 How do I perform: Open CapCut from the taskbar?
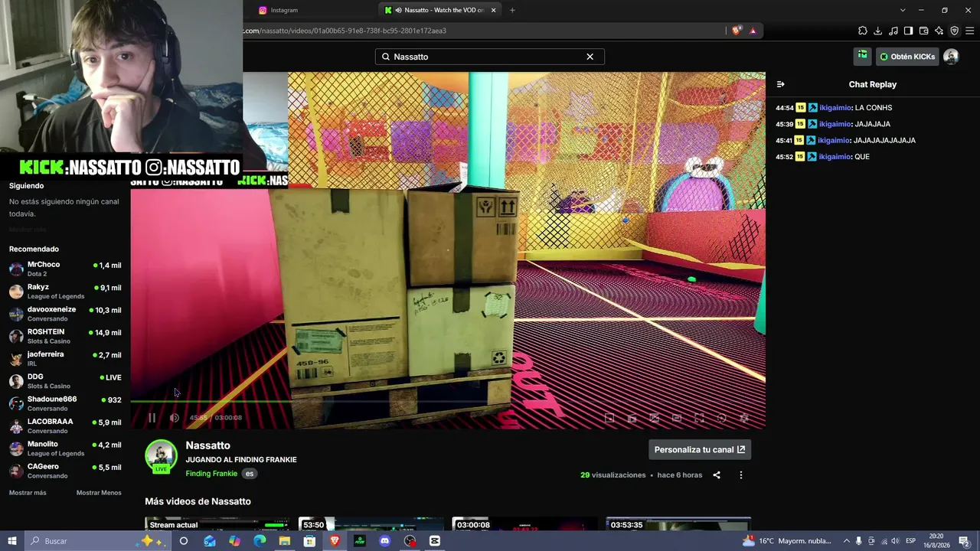(435, 541)
